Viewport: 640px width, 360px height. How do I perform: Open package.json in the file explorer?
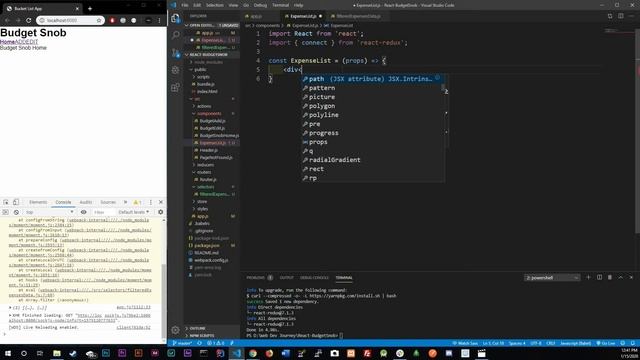coord(207,246)
